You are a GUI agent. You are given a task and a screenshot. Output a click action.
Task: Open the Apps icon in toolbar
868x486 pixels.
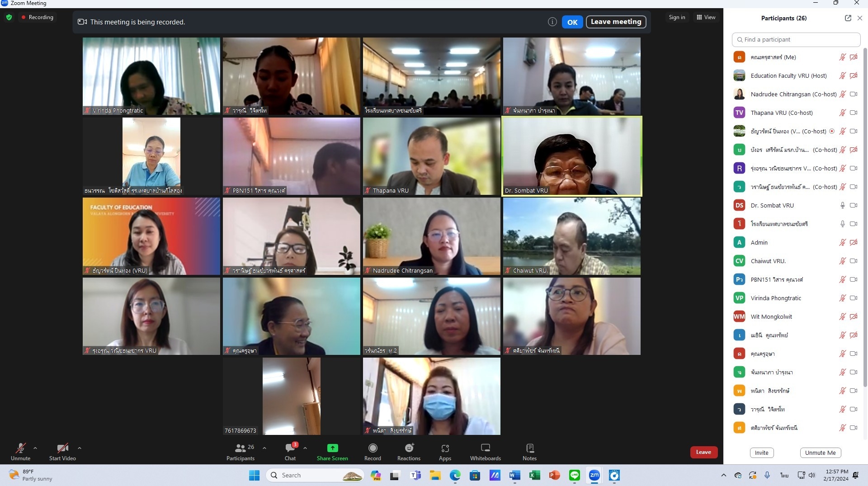[445, 448]
